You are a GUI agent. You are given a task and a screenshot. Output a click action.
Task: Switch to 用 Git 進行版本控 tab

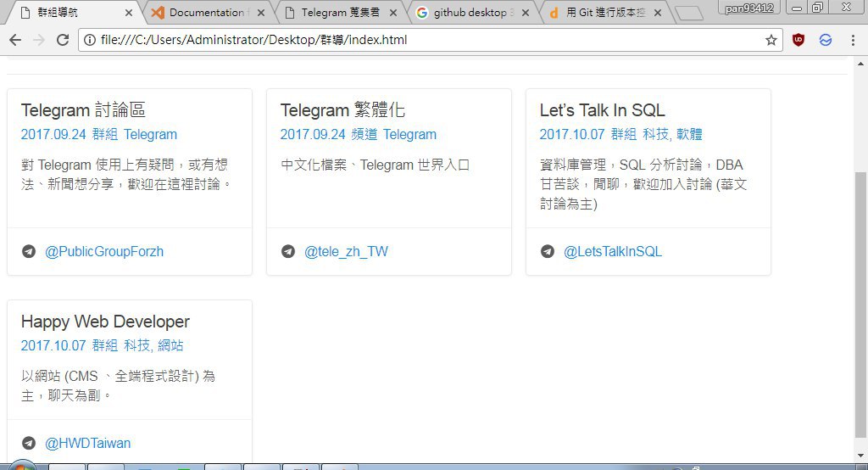[605, 12]
